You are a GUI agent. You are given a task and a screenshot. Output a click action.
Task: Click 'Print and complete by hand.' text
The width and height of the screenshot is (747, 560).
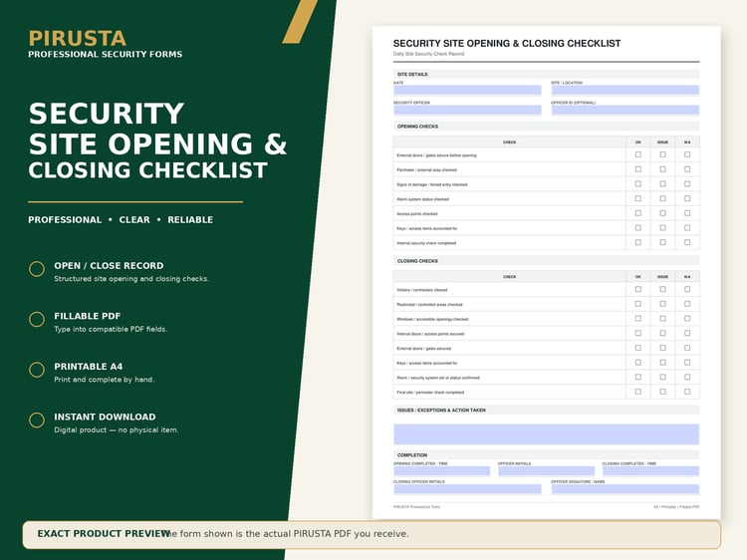[105, 380]
